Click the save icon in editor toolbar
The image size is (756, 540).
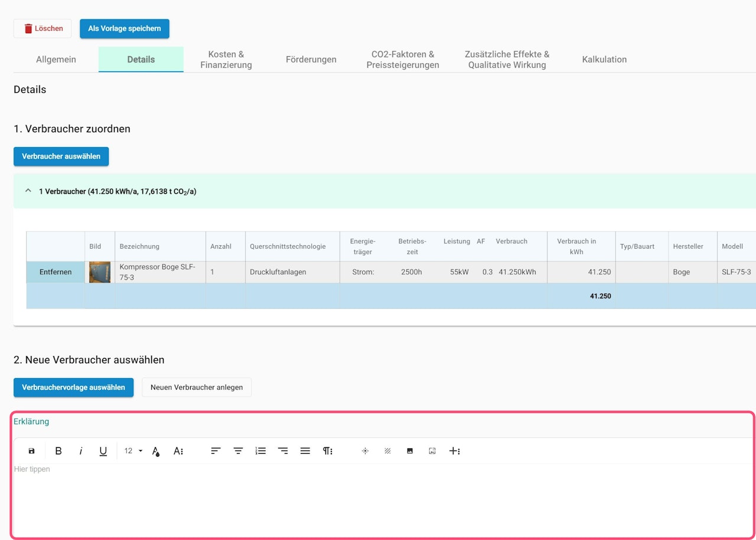tap(32, 451)
